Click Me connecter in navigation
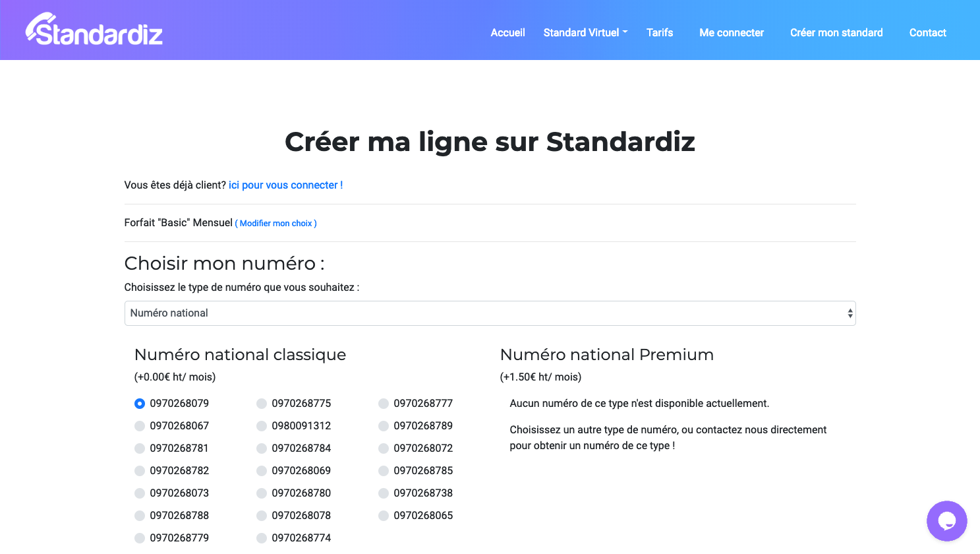This screenshot has width=980, height=554. click(732, 32)
